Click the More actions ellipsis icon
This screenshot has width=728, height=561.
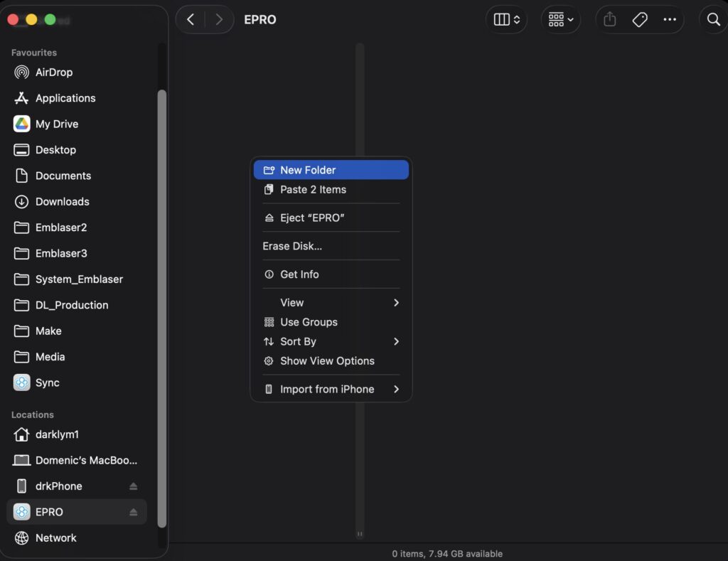tap(670, 20)
